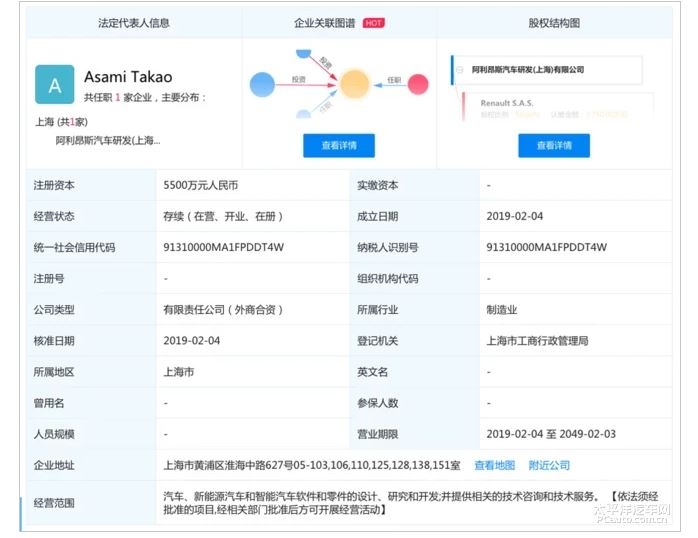Click the blue 'A' avatar icon
The height and width of the screenshot is (538, 698).
(54, 85)
